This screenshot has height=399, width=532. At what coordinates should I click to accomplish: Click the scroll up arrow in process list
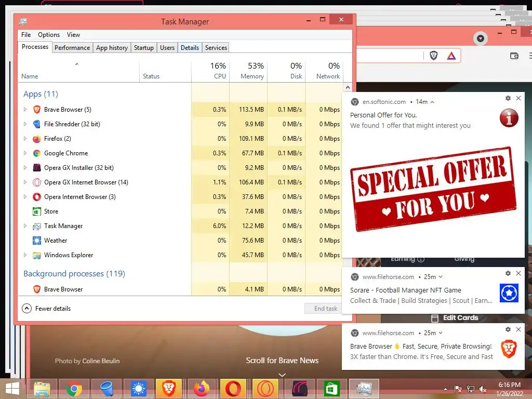point(348,87)
